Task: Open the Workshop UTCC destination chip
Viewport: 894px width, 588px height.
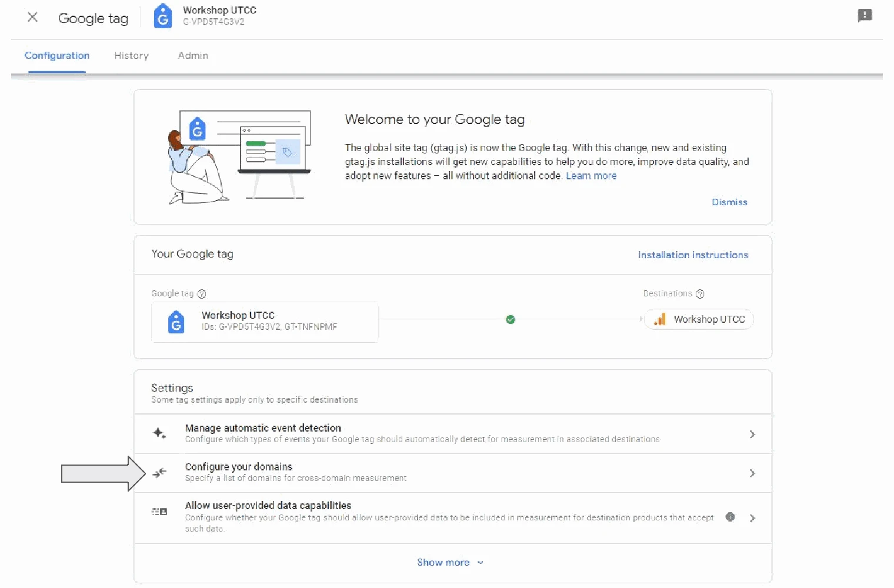Action: (699, 319)
